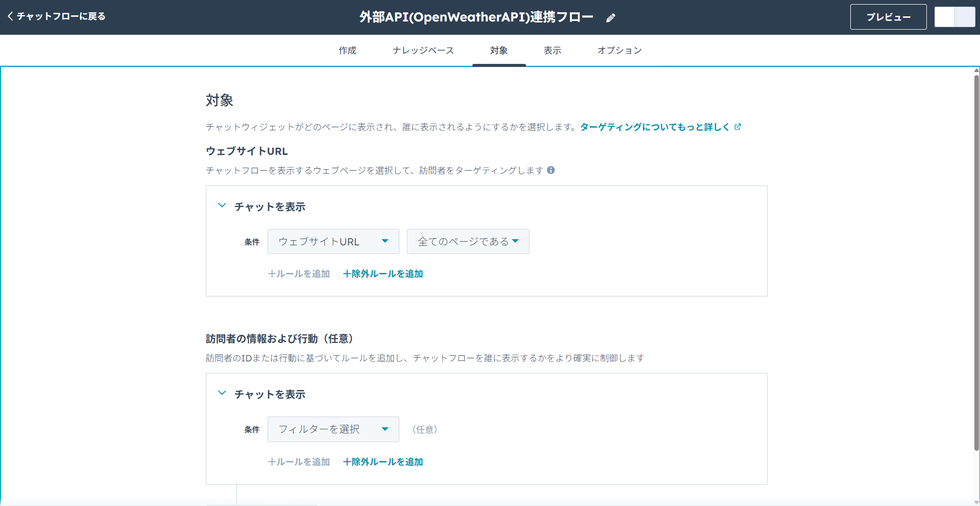Click the pencil icon to rename the chatflow
This screenshot has height=506, width=980.
pyautogui.click(x=611, y=17)
